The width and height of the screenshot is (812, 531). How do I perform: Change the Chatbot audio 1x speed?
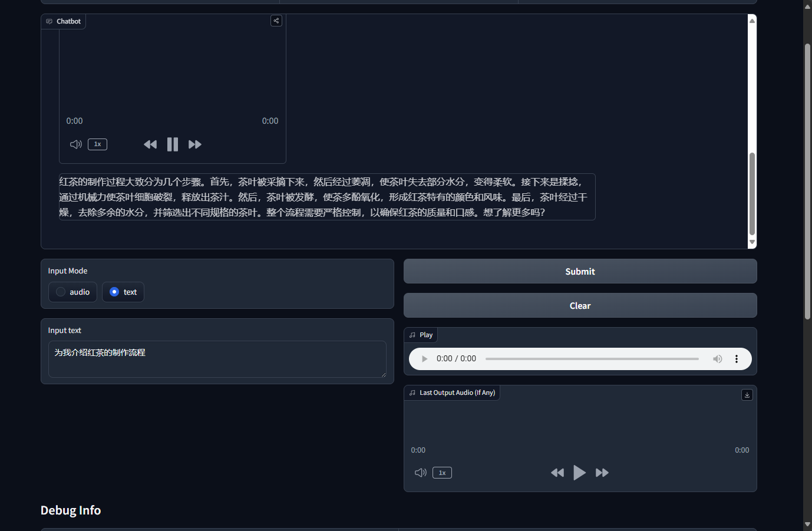coord(97,144)
